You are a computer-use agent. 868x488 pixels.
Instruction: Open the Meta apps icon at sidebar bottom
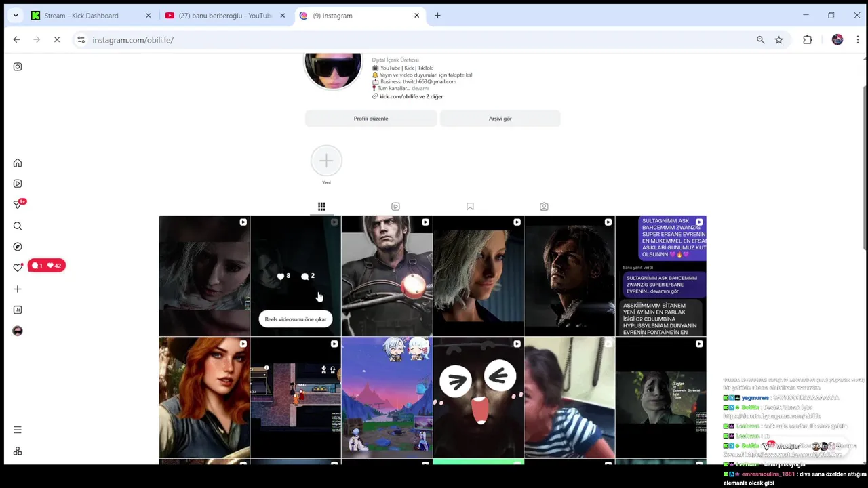point(18,451)
